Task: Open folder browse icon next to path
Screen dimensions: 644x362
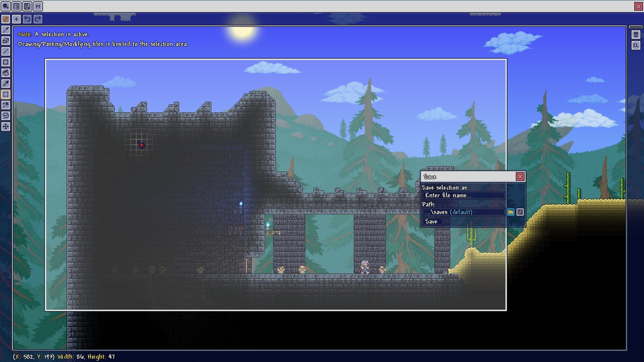Action: click(510, 212)
